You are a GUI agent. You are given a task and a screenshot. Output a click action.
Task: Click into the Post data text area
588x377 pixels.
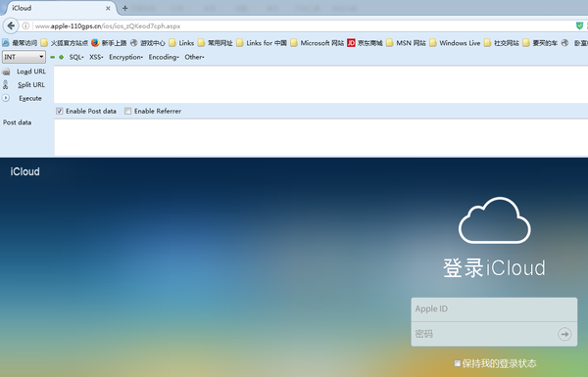tap(320, 137)
